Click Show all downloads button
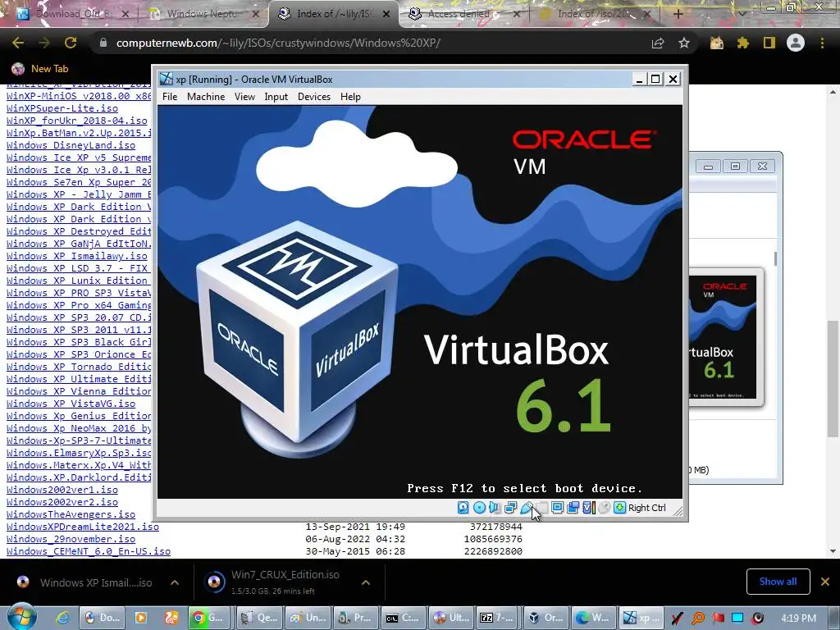 [778, 582]
